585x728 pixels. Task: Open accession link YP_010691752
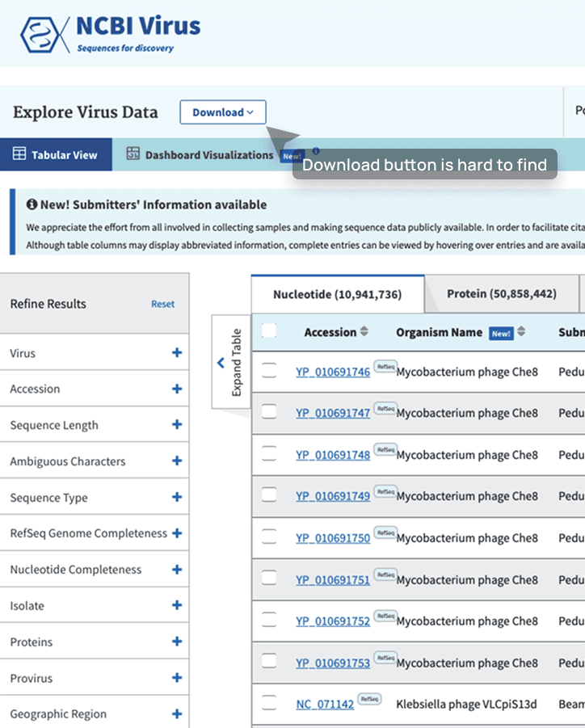click(x=333, y=621)
